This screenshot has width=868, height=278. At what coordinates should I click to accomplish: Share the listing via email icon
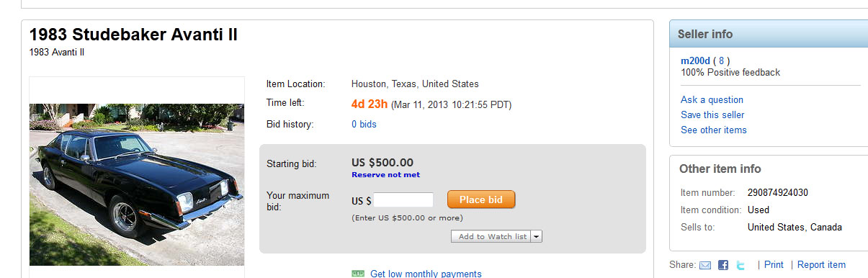coord(705,265)
